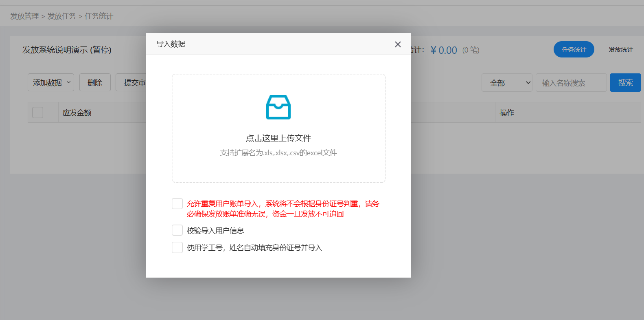Enable the red 允许重复用户账单导入 checkbox
644x320 pixels.
click(x=177, y=203)
